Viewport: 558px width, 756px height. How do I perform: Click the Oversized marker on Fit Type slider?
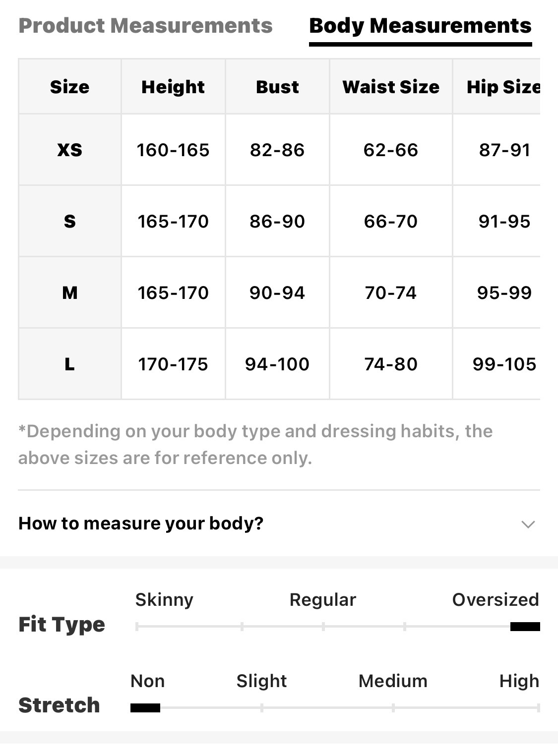525,627
